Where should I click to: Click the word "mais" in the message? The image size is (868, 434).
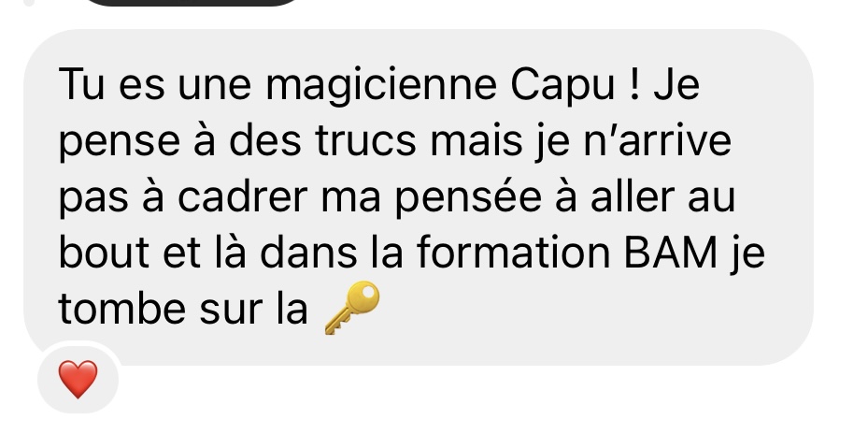[477, 141]
